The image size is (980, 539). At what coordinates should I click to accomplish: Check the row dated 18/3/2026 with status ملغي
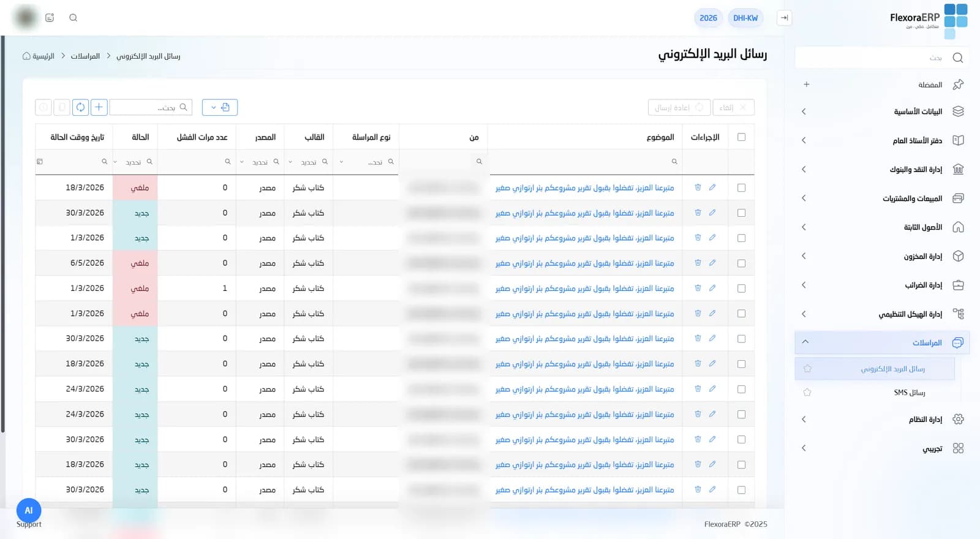point(741,188)
